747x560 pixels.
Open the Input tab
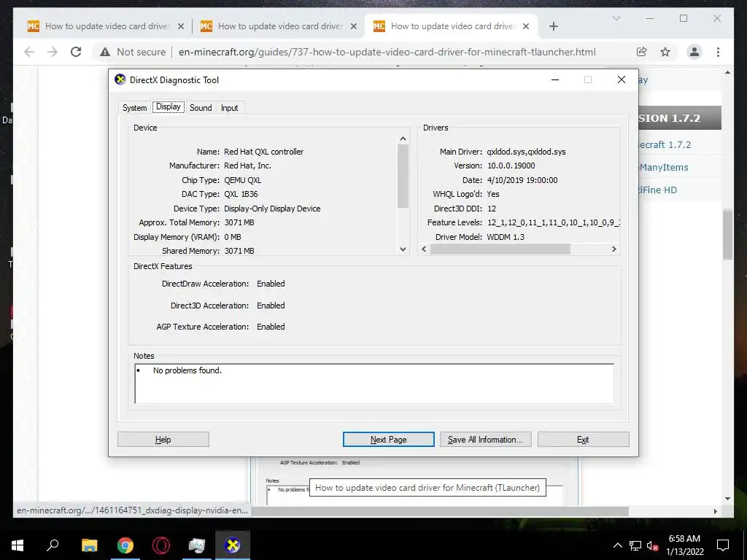click(x=229, y=108)
